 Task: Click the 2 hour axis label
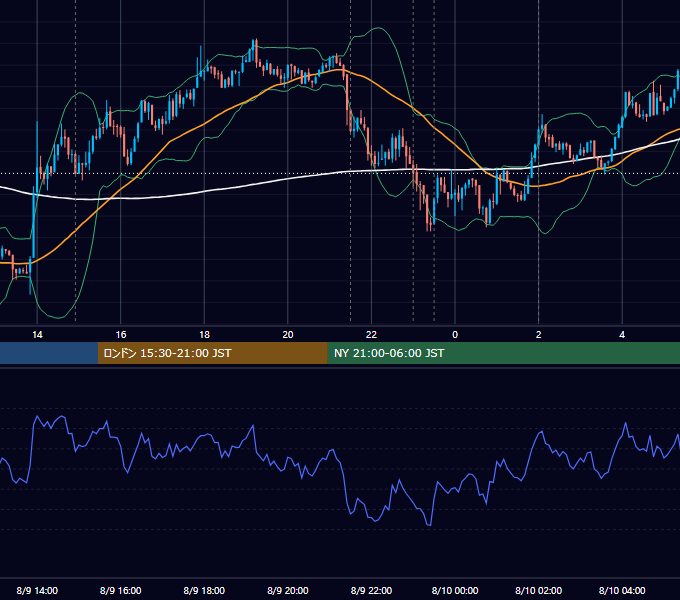[539, 335]
